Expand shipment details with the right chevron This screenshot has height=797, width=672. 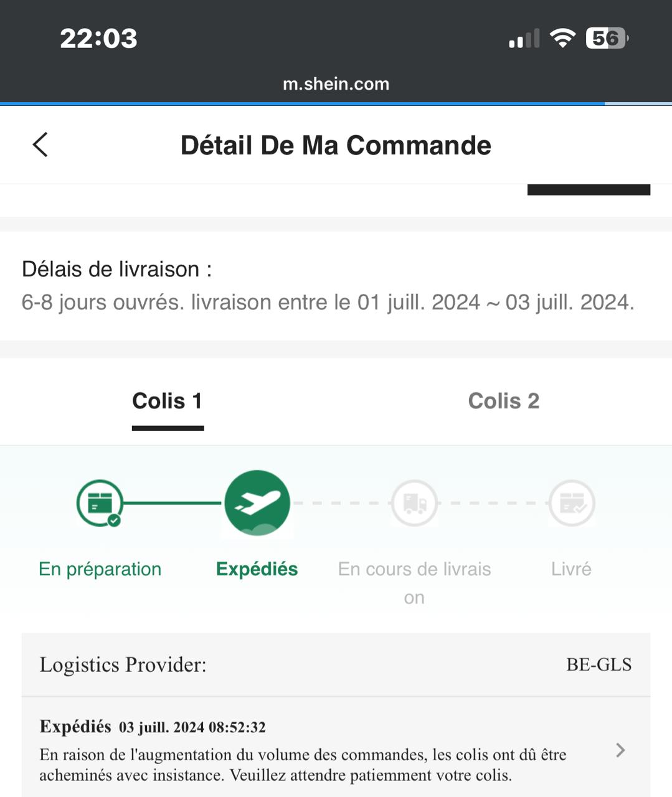(x=620, y=750)
